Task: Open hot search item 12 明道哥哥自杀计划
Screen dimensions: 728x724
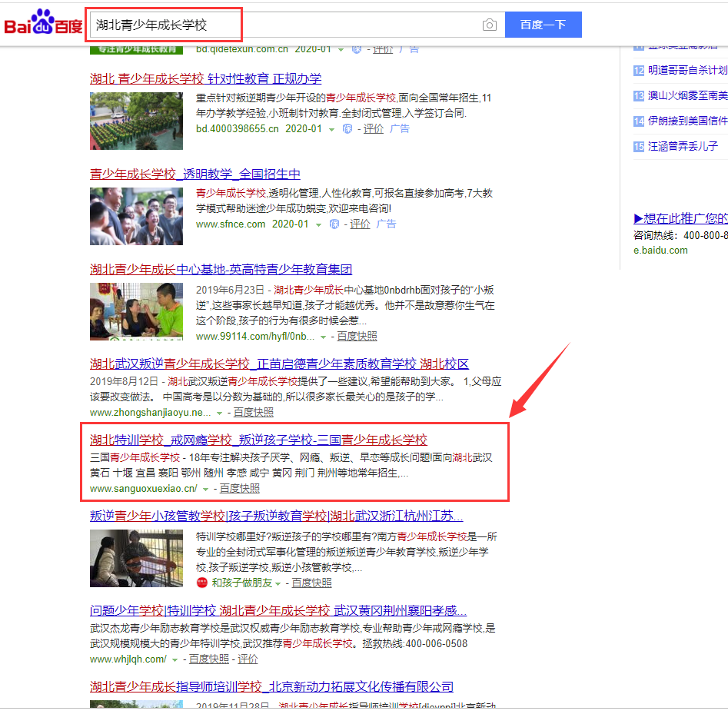Action: (x=688, y=70)
